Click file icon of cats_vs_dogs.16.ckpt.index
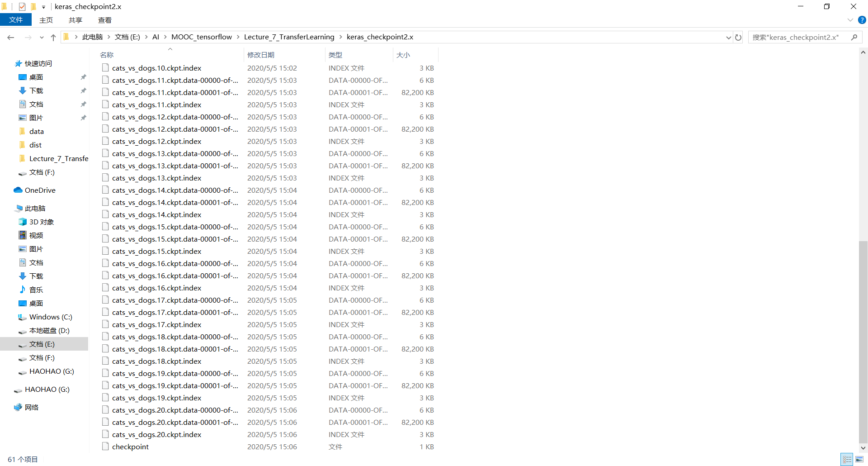 point(105,287)
